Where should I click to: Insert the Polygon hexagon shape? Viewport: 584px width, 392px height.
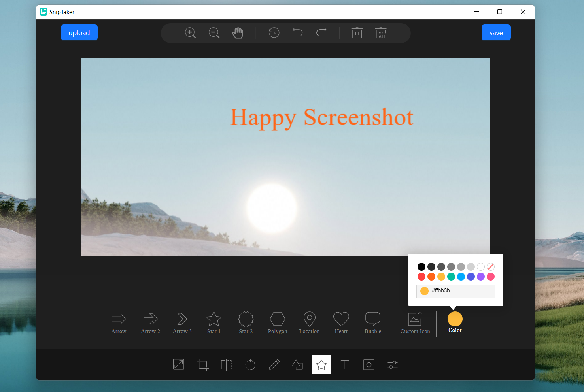click(278, 323)
